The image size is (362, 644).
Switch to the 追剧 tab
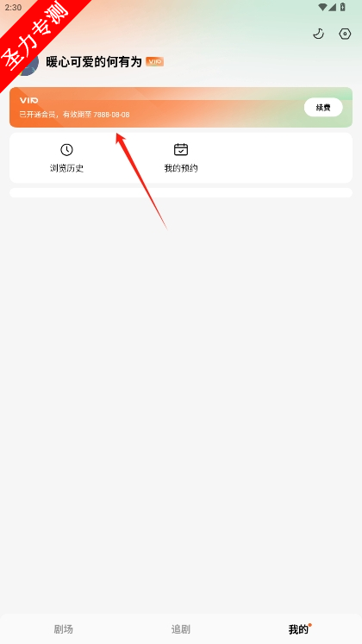[181, 628]
